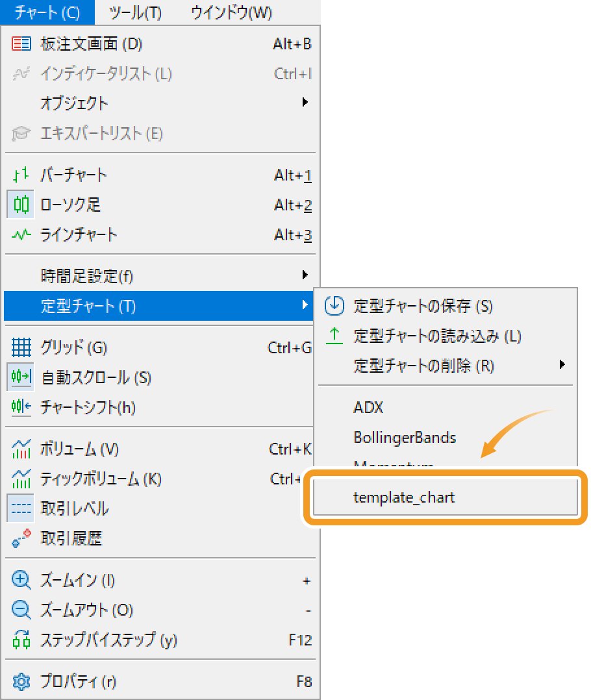This screenshot has height=700, width=591.
Task: Click the 定型チャートの読み込み upload icon
Action: click(x=334, y=336)
